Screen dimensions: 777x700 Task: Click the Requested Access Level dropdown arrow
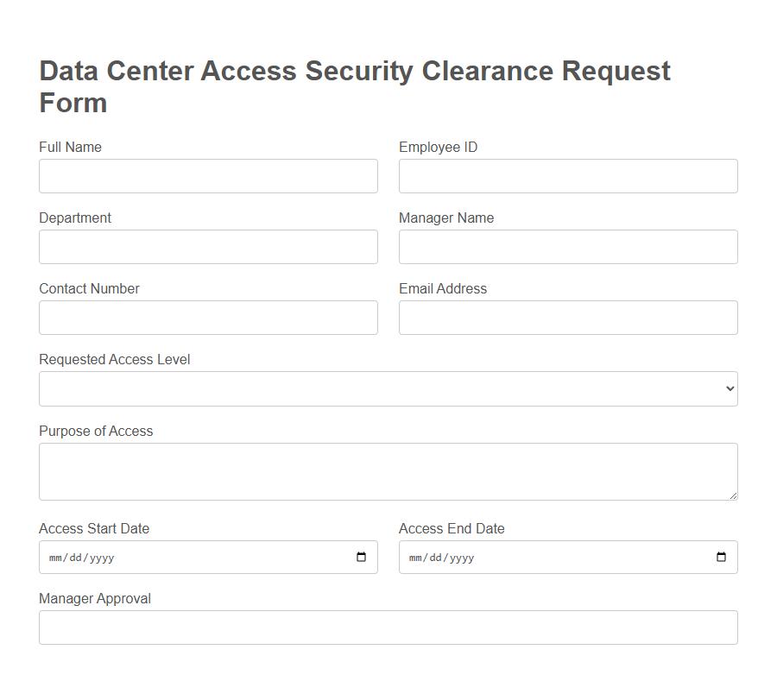(x=728, y=388)
